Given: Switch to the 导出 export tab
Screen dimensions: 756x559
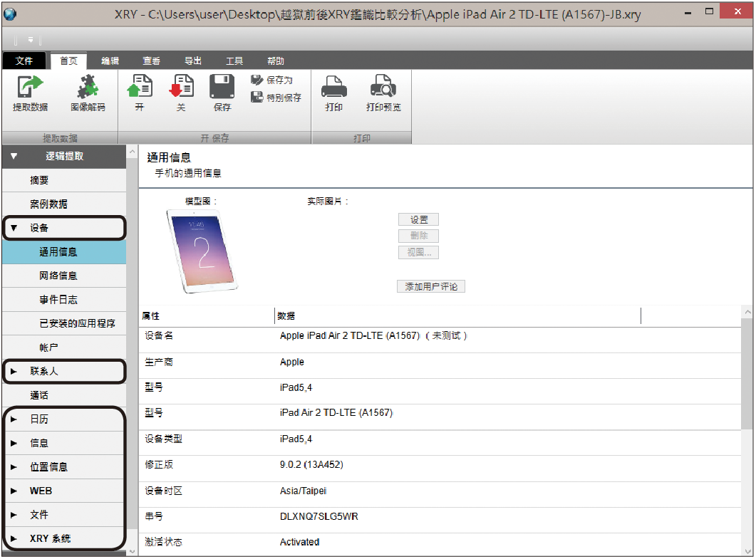Looking at the screenshot, I should 193,61.
